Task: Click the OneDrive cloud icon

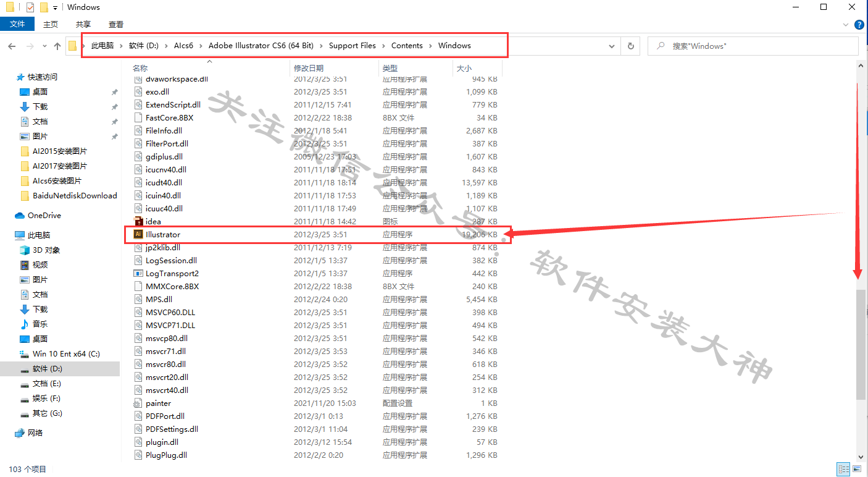Action: coord(20,216)
